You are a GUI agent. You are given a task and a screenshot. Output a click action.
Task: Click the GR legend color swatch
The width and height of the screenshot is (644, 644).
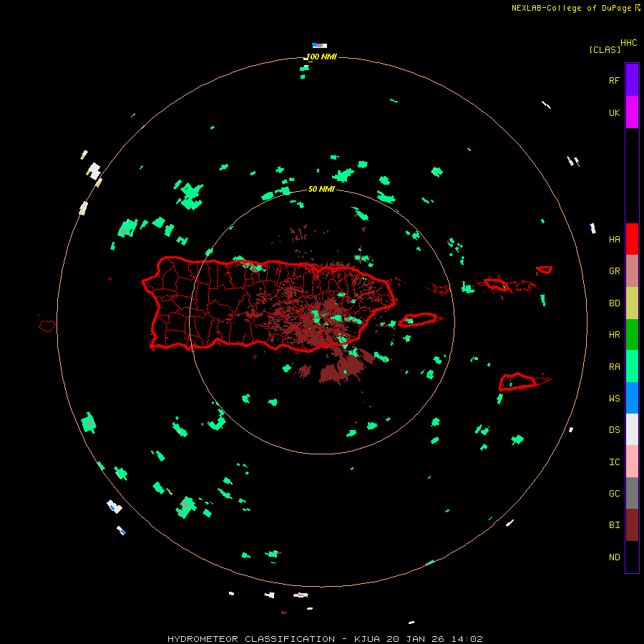[x=632, y=271]
